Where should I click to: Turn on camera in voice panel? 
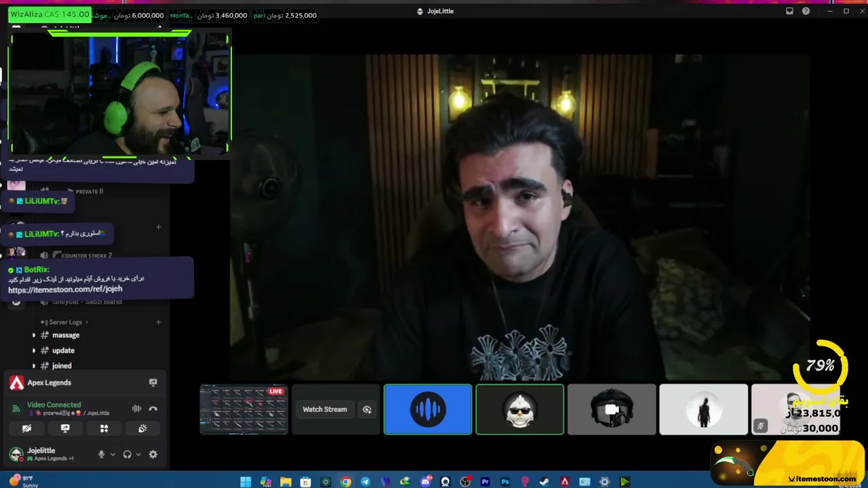tap(26, 428)
